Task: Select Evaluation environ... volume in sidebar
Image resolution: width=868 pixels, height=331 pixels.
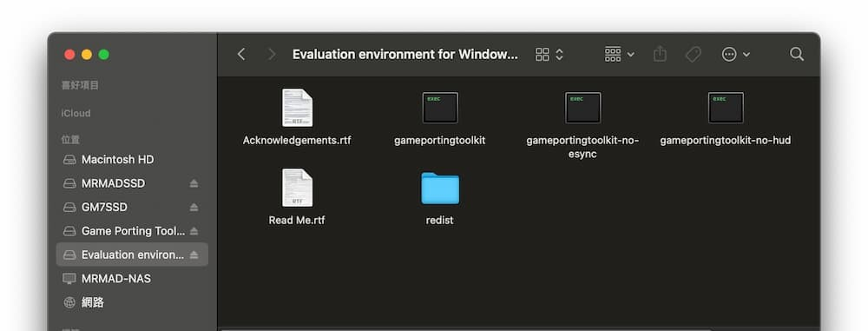Action: coord(132,255)
